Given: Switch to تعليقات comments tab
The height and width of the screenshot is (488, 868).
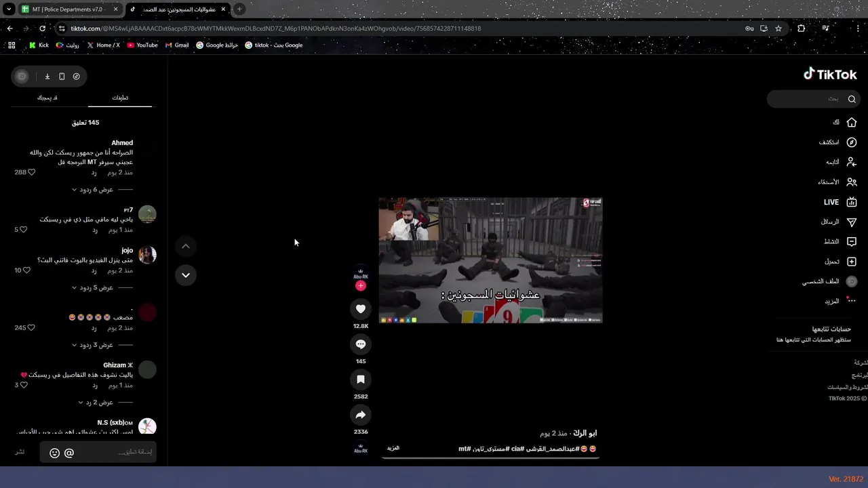Looking at the screenshot, I should click(x=120, y=98).
